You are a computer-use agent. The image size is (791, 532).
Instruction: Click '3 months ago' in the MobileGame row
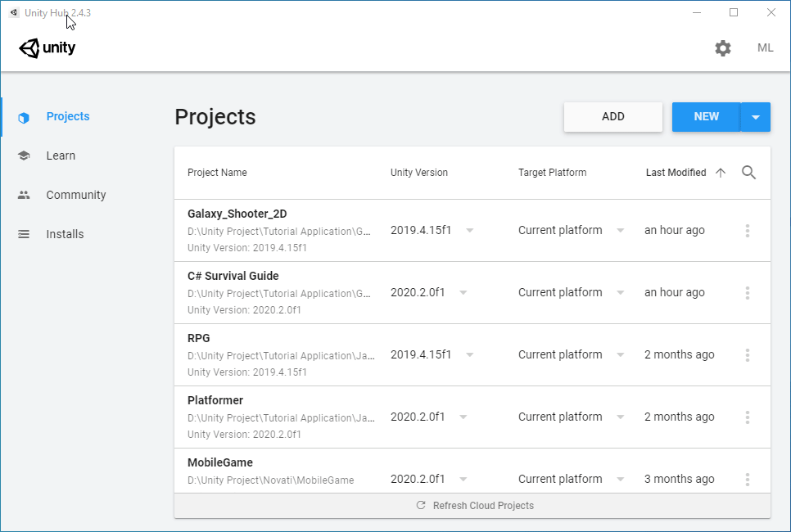coord(680,479)
